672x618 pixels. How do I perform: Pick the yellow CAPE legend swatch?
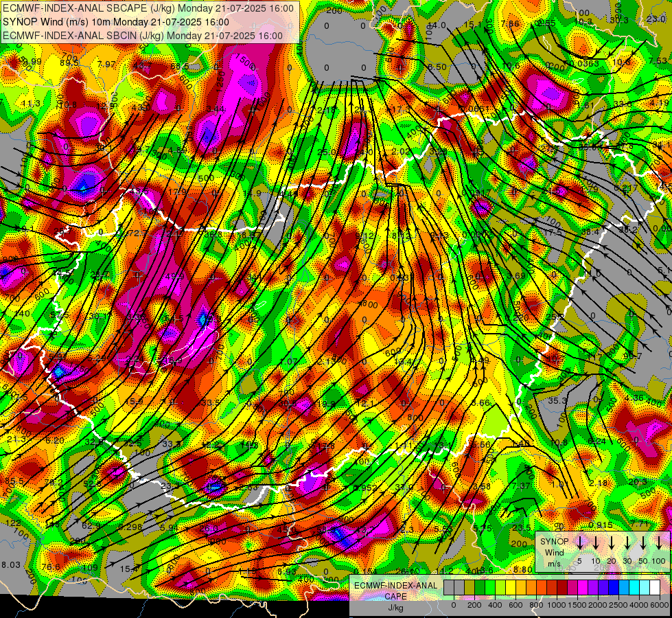pos(511,588)
